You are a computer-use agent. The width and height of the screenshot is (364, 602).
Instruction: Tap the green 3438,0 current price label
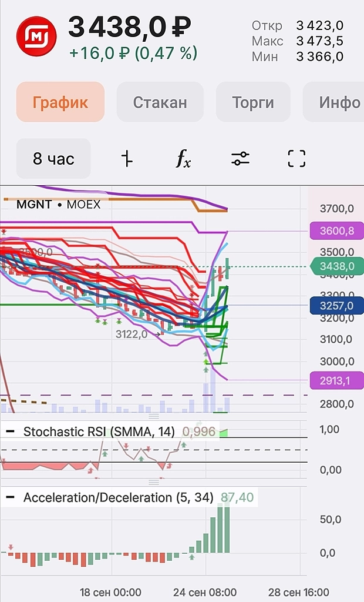coord(336,266)
